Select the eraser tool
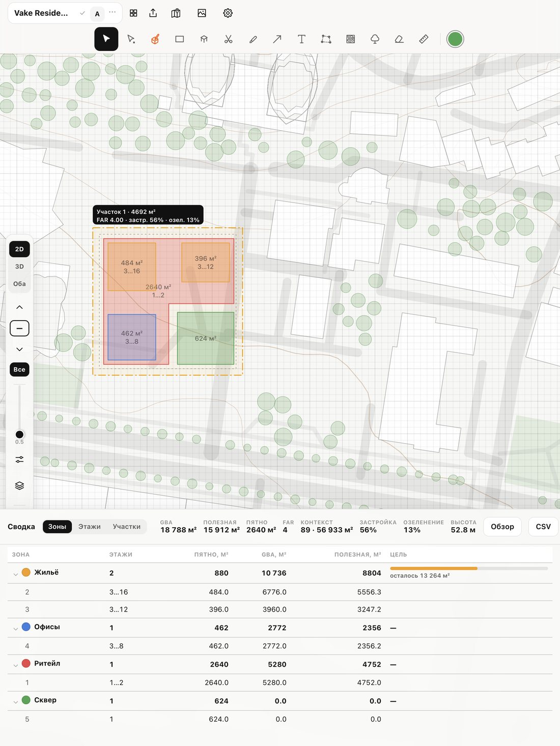The width and height of the screenshot is (560, 746). coord(399,39)
